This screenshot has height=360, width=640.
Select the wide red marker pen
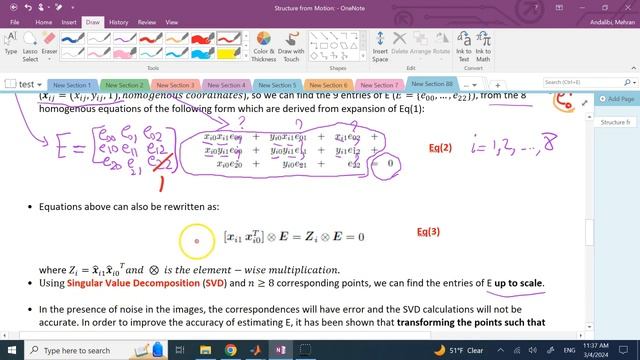coord(203,39)
